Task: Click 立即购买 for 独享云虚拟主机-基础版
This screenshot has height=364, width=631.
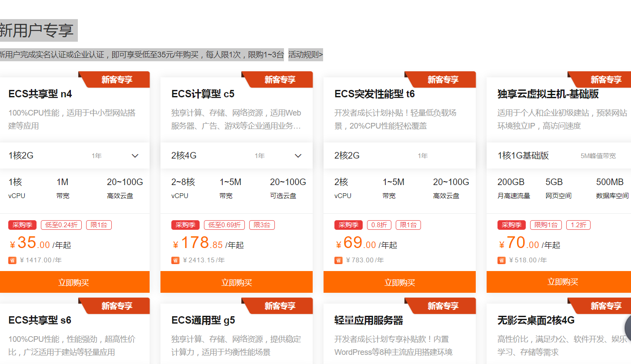Action: point(559,282)
